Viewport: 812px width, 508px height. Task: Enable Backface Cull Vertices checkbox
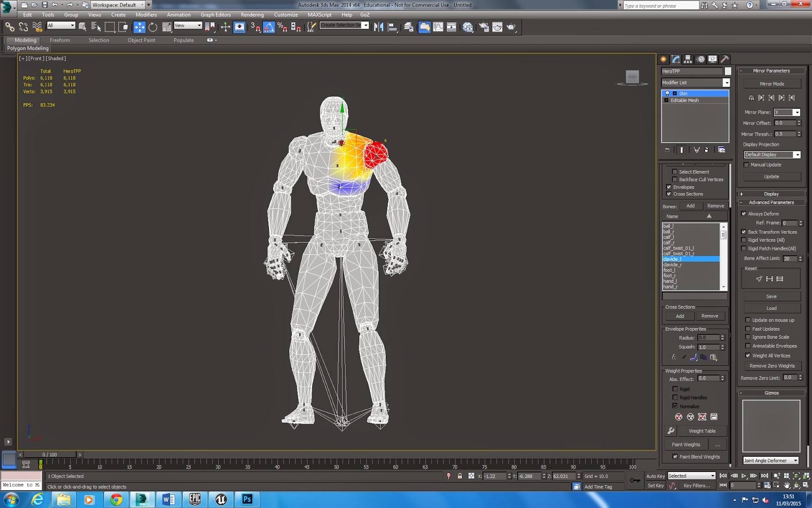click(x=674, y=179)
